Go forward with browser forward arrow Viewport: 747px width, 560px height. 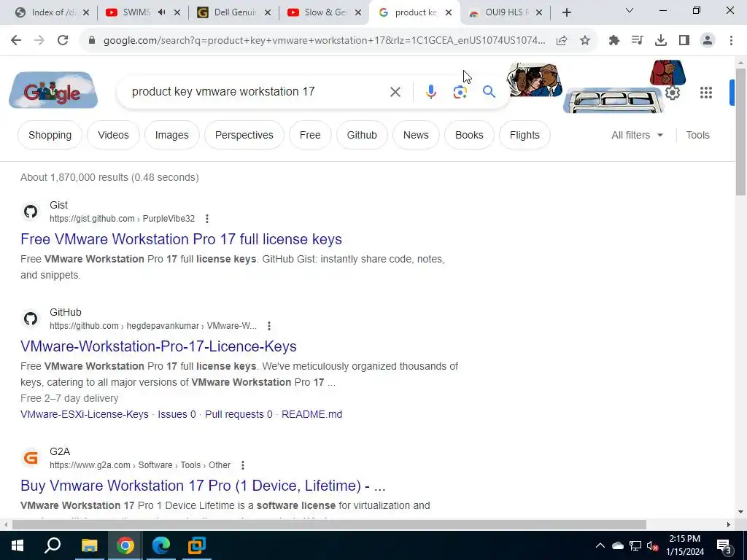pos(39,41)
